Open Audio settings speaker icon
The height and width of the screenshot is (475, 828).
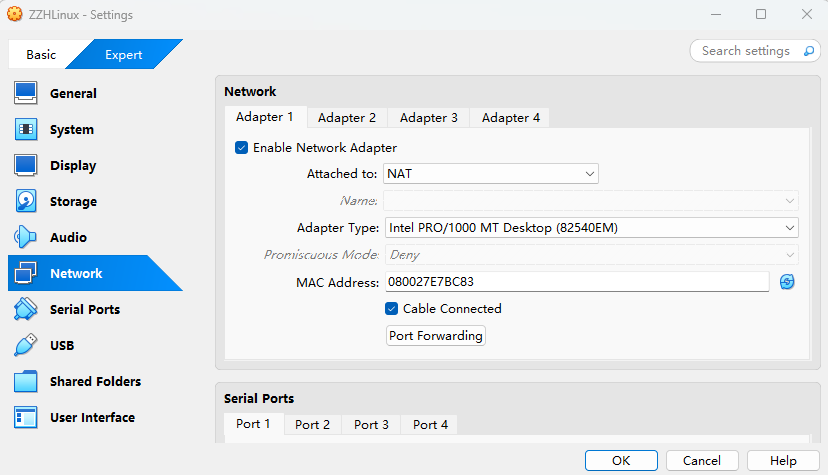tap(26, 237)
